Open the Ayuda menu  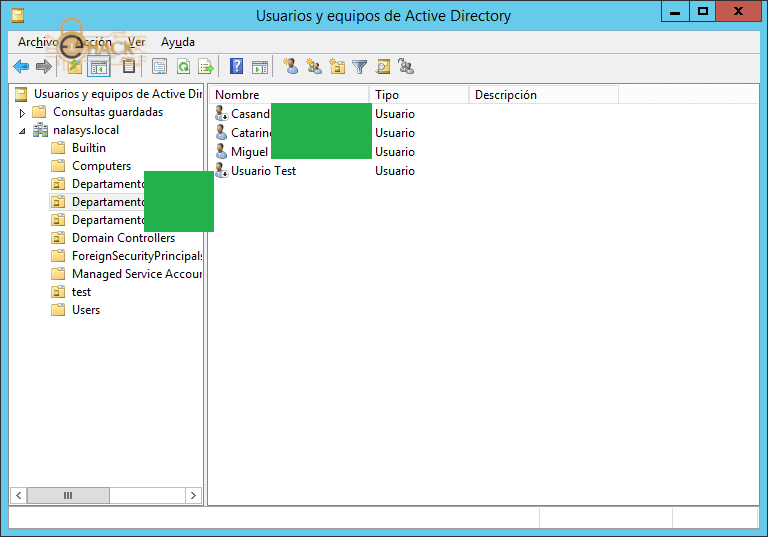(178, 42)
